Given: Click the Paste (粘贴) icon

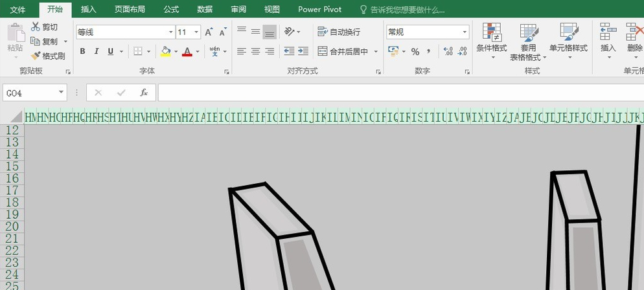Looking at the screenshot, I should [16, 32].
